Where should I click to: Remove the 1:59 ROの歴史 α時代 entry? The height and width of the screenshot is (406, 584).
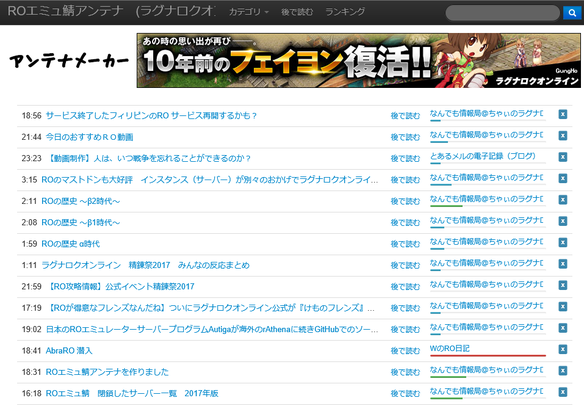[563, 242]
